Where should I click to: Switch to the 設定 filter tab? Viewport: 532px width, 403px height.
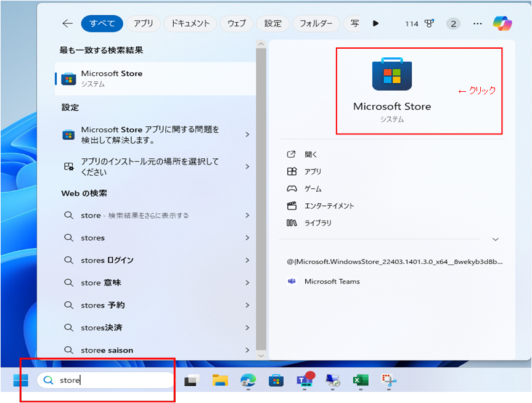[273, 23]
